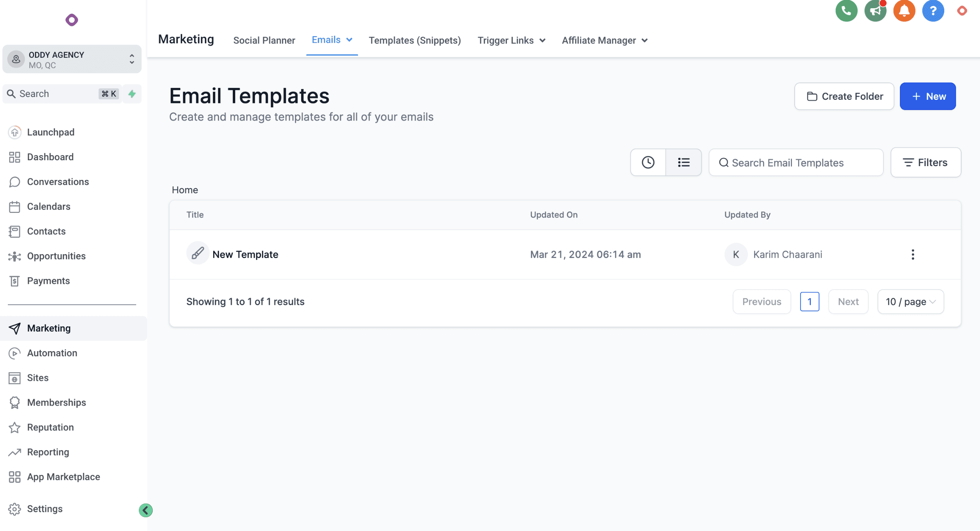Collapse sidebar with green arrow button

(146, 510)
